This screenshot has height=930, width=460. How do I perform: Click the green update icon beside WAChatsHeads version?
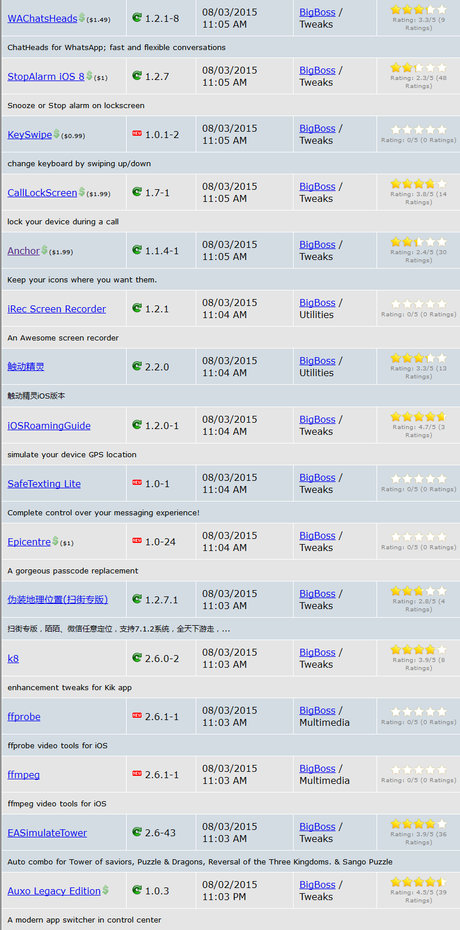[137, 17]
